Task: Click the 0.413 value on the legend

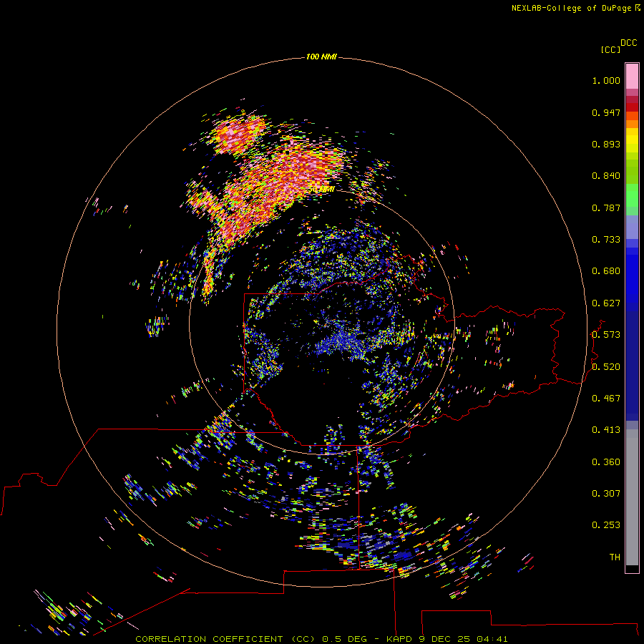Action: tap(606, 430)
